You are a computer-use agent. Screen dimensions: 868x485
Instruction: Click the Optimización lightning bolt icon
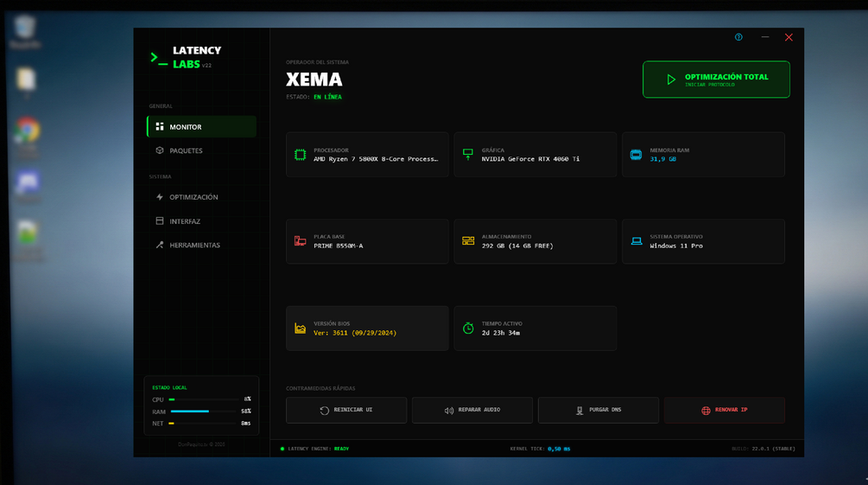tap(160, 197)
